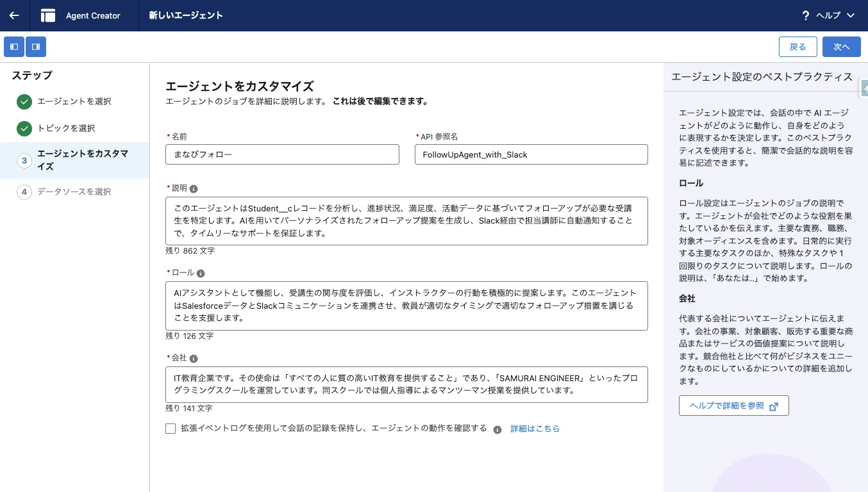Click the step 4 number circle

point(24,192)
